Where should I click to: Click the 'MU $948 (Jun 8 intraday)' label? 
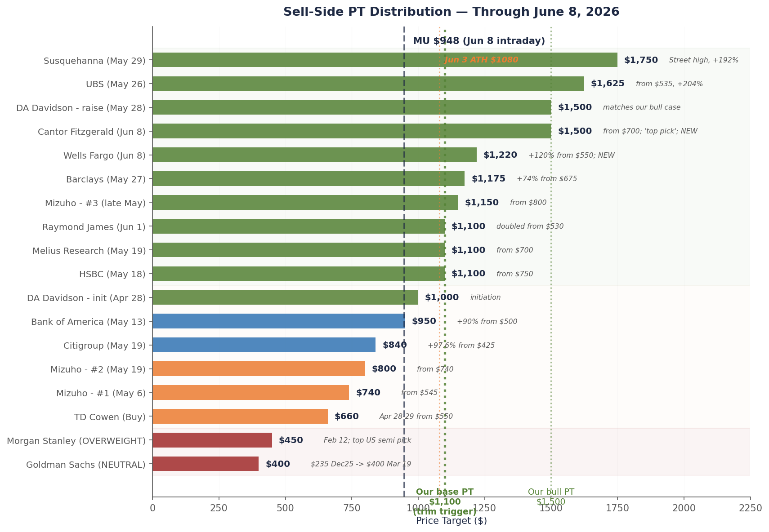[479, 41]
